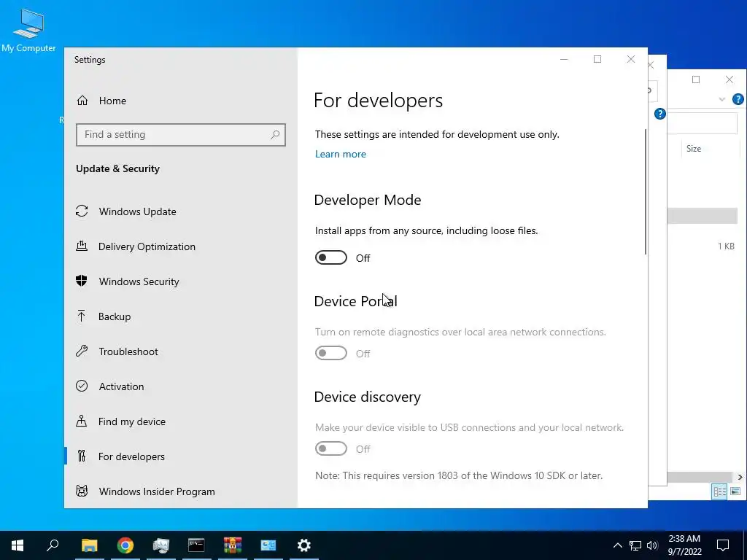Maximize the back Explorer window
The height and width of the screenshot is (560, 747).
pyautogui.click(x=696, y=79)
